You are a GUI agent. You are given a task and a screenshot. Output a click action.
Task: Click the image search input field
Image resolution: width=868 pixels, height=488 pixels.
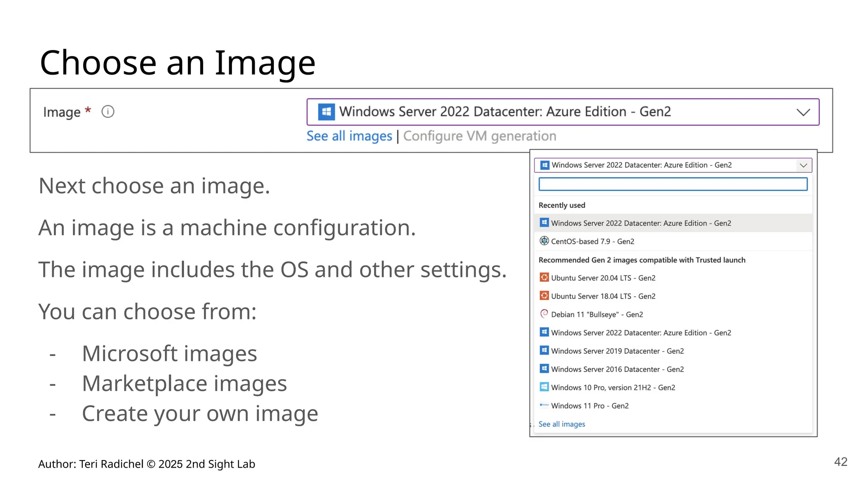point(673,184)
